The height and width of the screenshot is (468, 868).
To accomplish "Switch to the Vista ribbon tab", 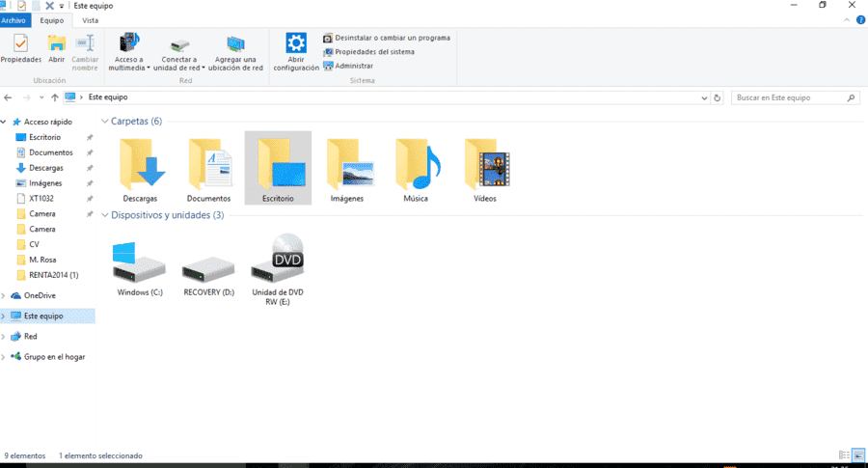I will pos(91,20).
